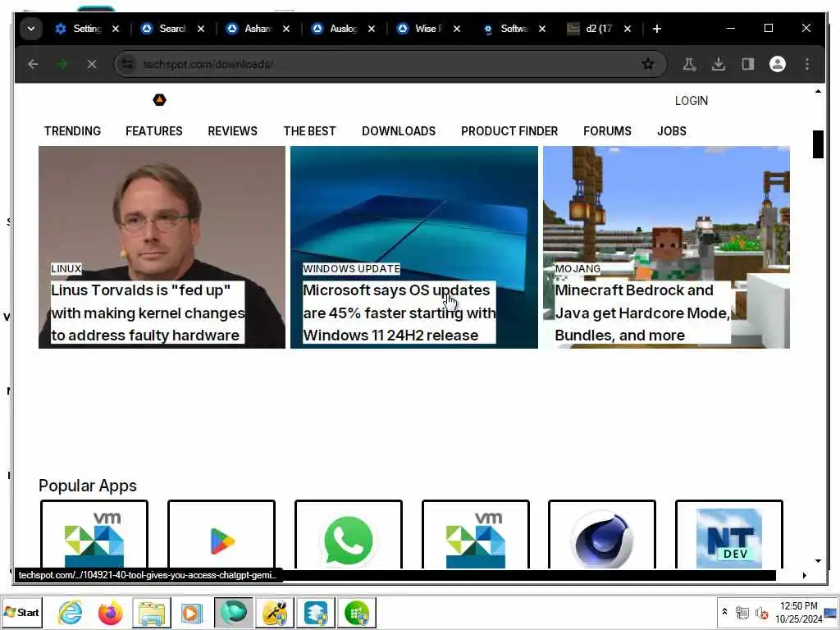Open the REVIEWS menu item
This screenshot has width=840, height=630.
click(x=232, y=131)
